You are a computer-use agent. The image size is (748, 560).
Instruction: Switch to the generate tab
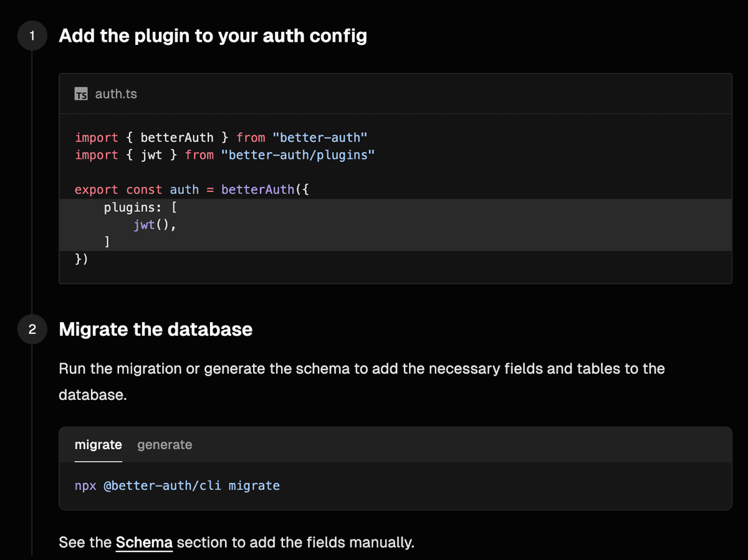(x=165, y=445)
